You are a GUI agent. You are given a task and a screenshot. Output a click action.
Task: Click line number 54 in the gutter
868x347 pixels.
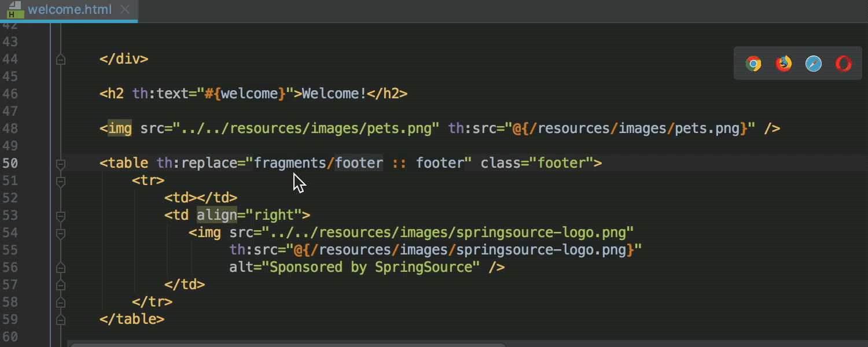[10, 232]
